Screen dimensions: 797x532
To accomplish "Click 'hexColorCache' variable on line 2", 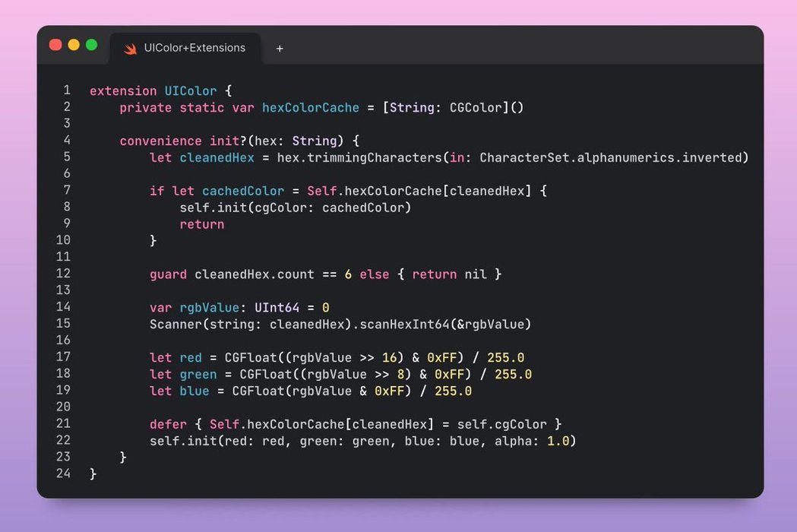I will [x=311, y=108].
